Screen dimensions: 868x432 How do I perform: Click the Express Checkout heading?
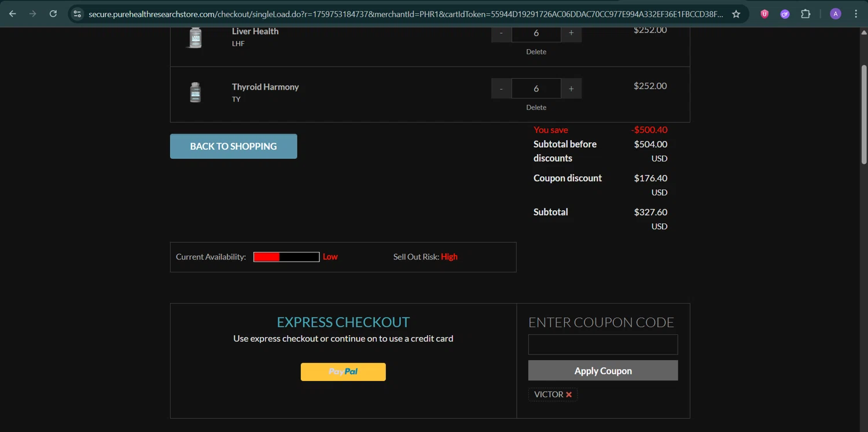click(x=343, y=322)
